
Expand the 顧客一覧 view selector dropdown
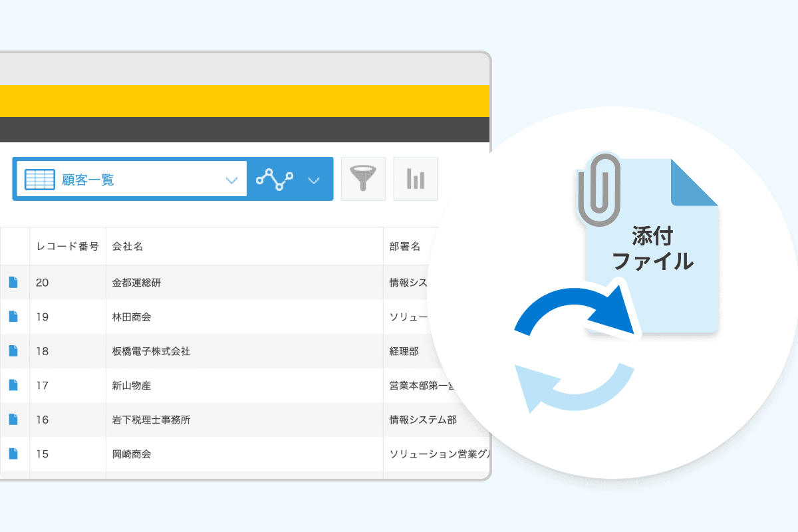pos(231,178)
